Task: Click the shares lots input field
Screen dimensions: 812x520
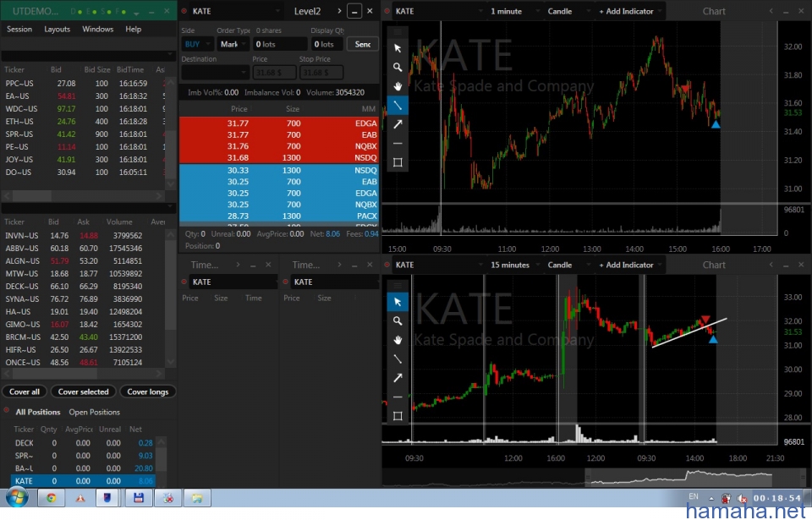Action: pyautogui.click(x=280, y=45)
